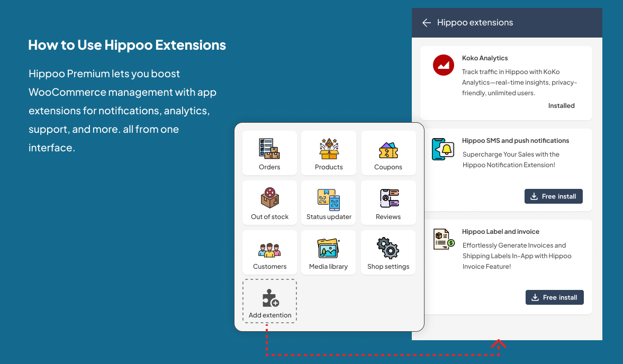The height and width of the screenshot is (364, 623).
Task: Click the Label and invoice document icon
Action: (444, 239)
